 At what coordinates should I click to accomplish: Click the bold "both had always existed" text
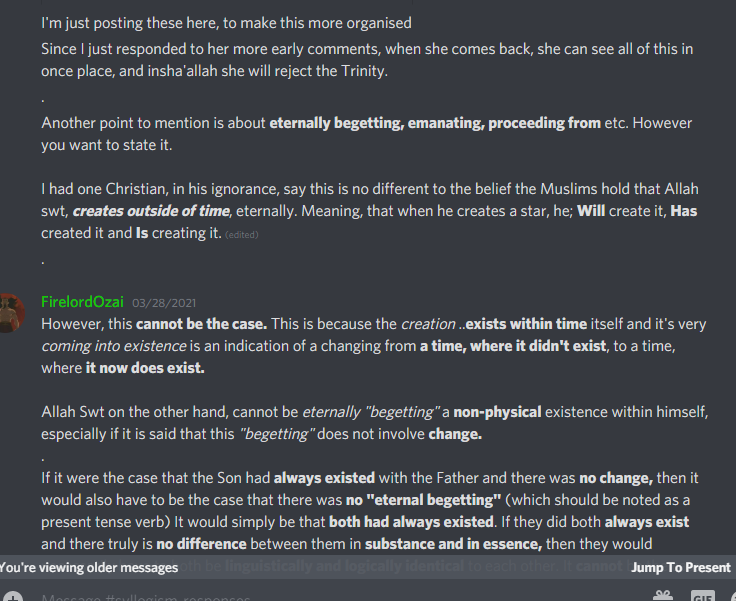pyautogui.click(x=412, y=521)
